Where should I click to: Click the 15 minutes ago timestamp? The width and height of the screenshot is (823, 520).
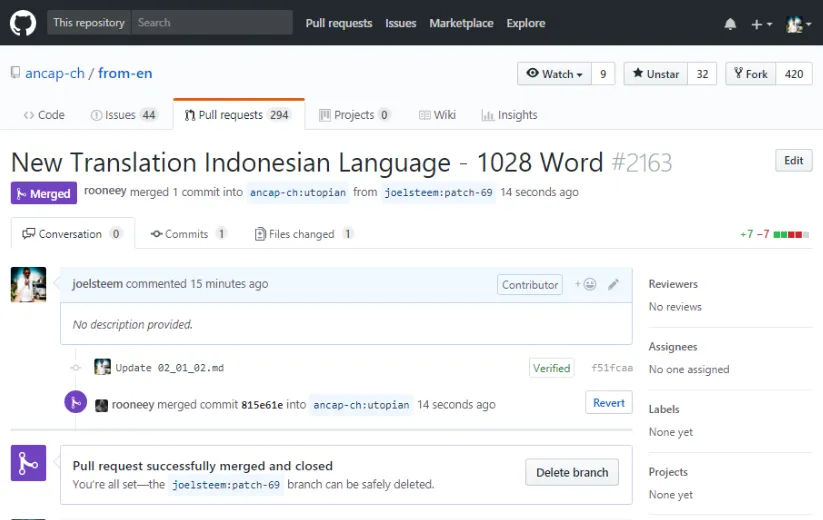(229, 284)
